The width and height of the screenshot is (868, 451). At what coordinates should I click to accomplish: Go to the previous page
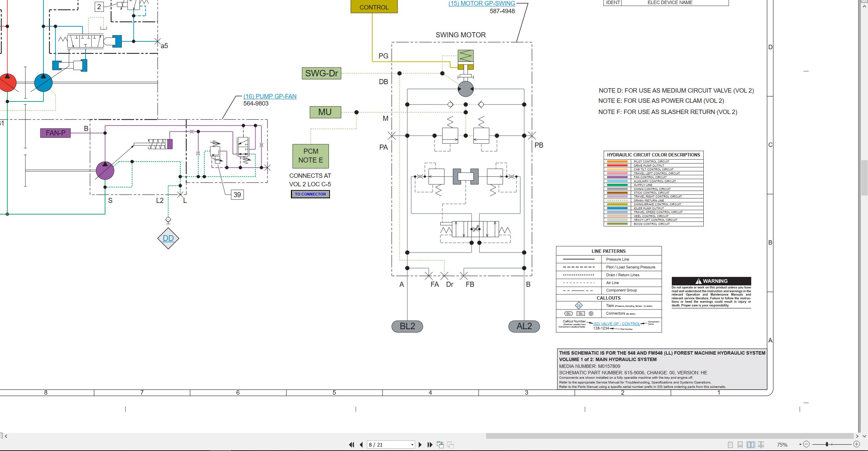point(361,445)
